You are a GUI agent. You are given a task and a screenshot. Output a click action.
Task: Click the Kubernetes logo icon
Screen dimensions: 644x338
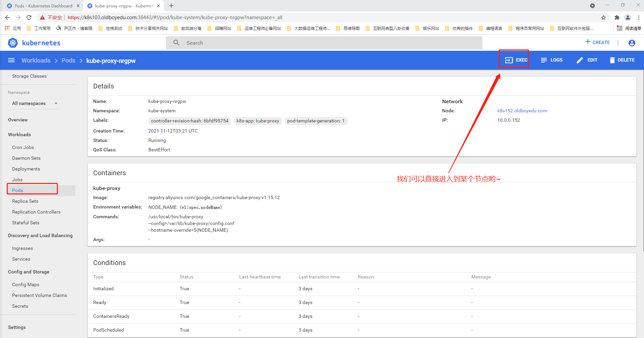pos(13,43)
